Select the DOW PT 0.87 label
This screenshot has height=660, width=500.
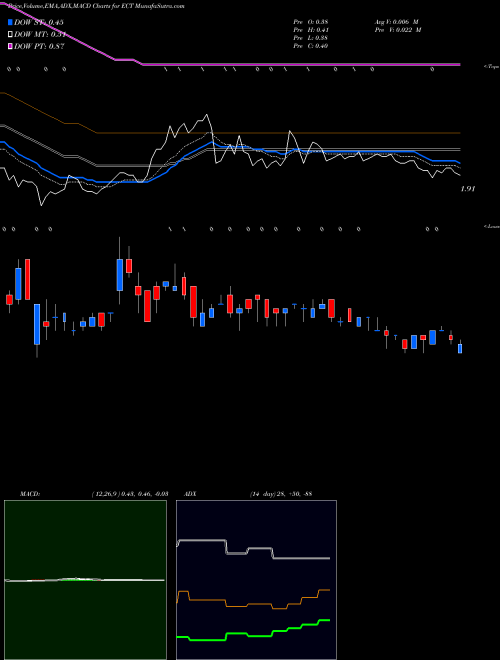pyautogui.click(x=39, y=46)
